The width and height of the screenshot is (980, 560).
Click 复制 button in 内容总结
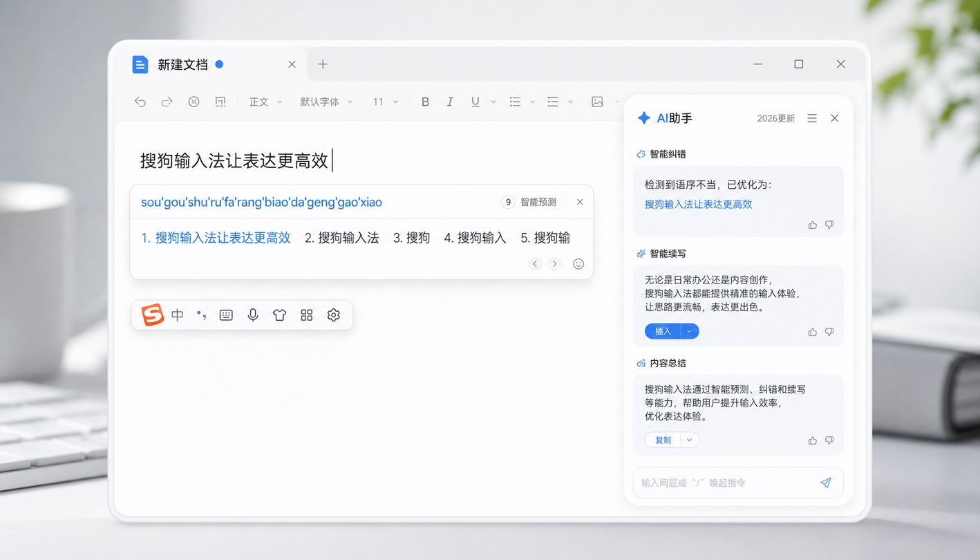point(663,440)
